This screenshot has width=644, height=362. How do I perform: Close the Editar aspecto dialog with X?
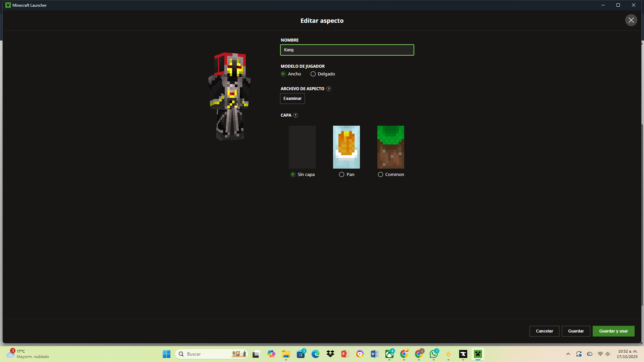tap(631, 20)
